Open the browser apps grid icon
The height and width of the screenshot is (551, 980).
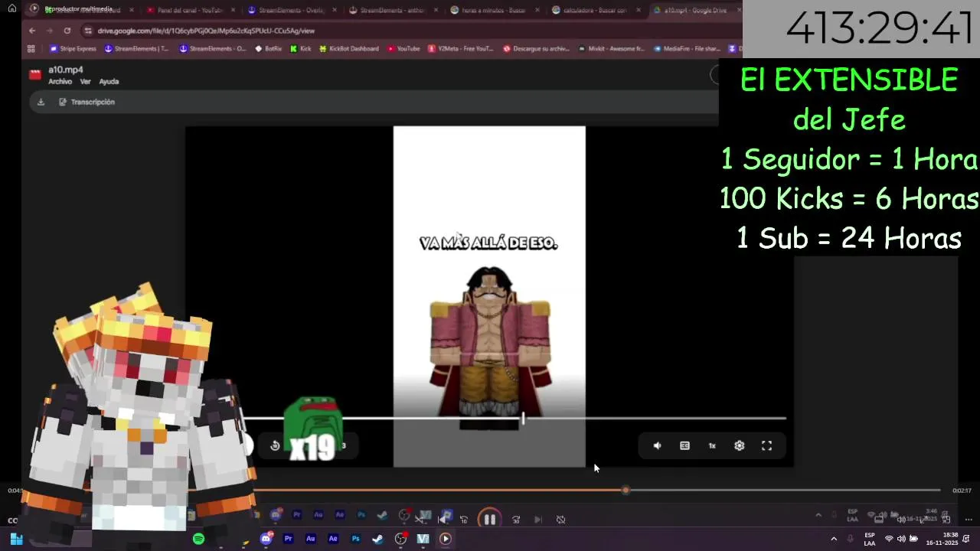[x=31, y=48]
